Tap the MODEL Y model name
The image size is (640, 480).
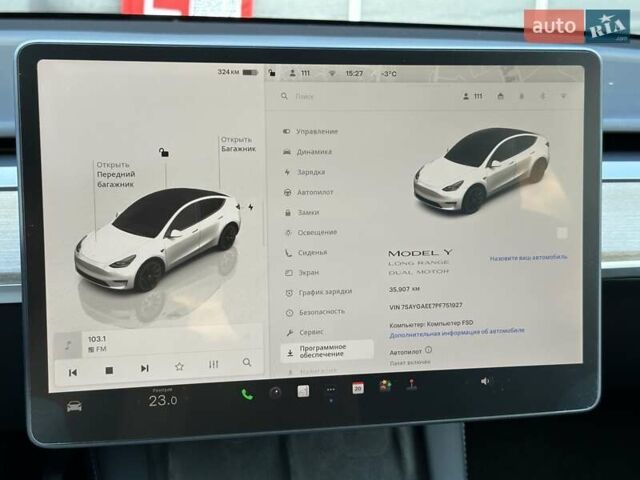(x=420, y=253)
